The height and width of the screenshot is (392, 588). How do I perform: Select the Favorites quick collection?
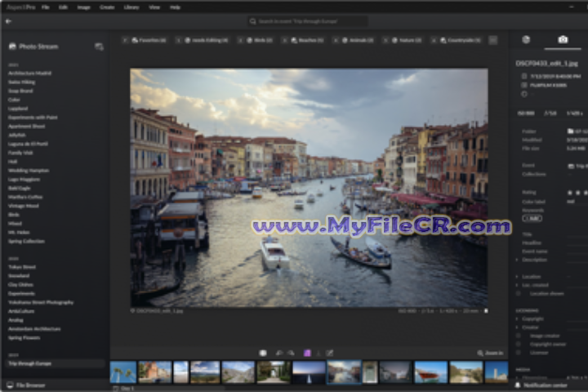145,40
